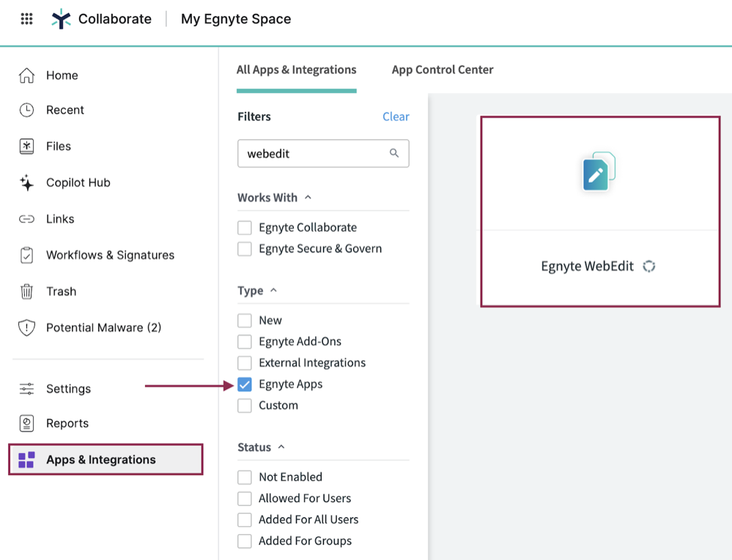This screenshot has height=560, width=732.
Task: Check the Egnyte Secure & Govern filter
Action: point(245,248)
